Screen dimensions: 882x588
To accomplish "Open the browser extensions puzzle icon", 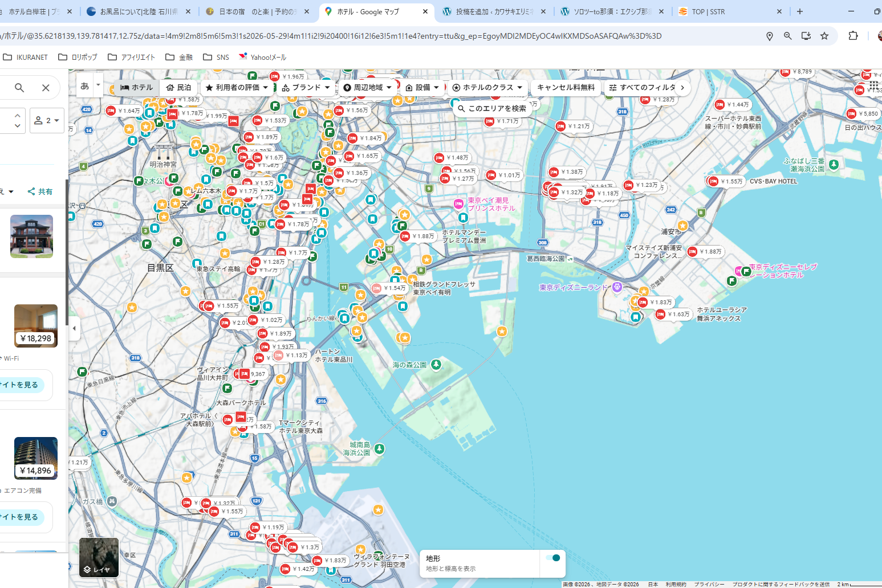I will pyautogui.click(x=853, y=36).
